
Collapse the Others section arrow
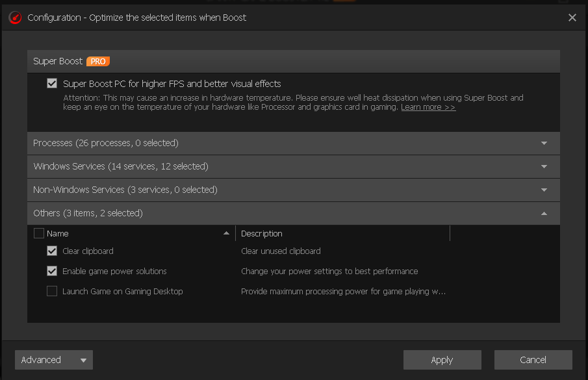coord(544,213)
